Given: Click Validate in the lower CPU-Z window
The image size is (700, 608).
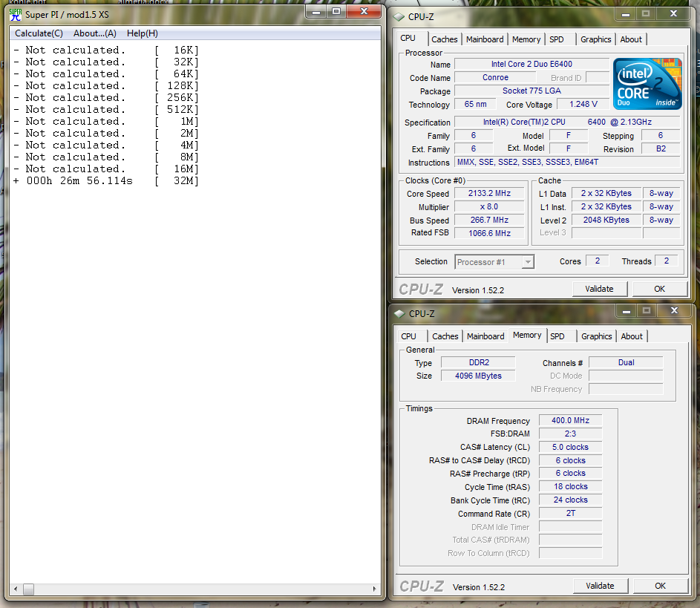Looking at the screenshot, I should point(600,586).
